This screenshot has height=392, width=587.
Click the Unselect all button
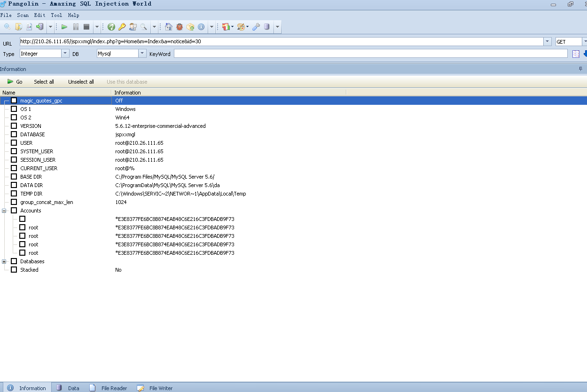81,82
